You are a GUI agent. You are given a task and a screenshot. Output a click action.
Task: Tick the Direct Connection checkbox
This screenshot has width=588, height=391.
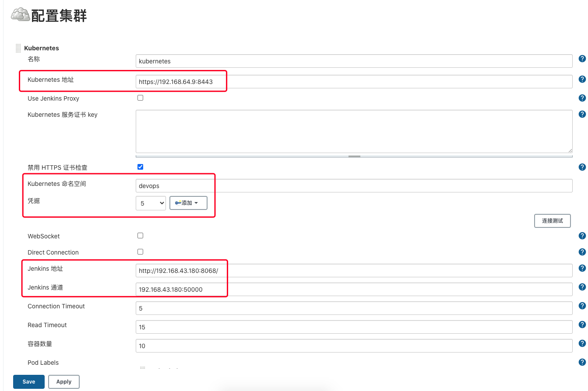coord(140,251)
